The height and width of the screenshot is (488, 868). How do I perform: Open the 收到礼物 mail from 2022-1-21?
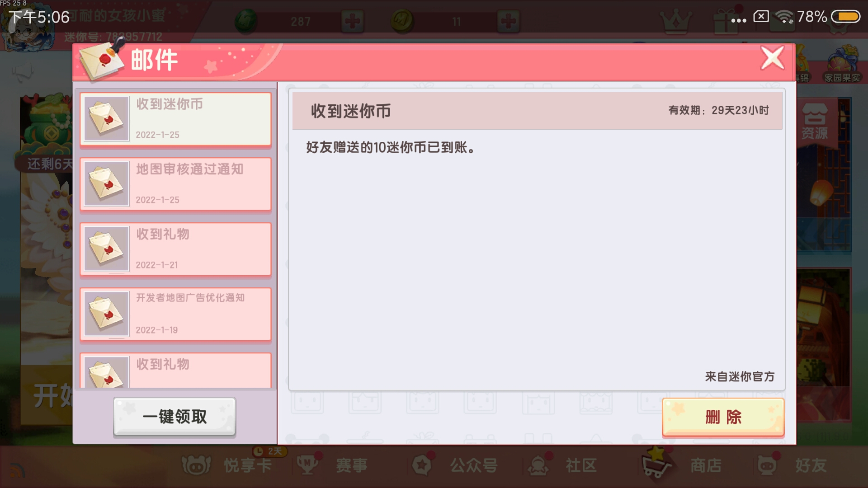tap(176, 249)
